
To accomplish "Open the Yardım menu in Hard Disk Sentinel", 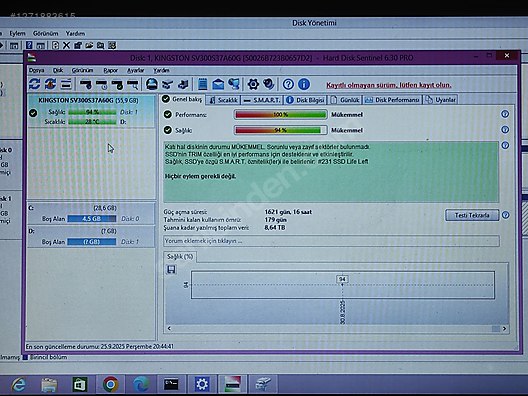I will tap(161, 70).
